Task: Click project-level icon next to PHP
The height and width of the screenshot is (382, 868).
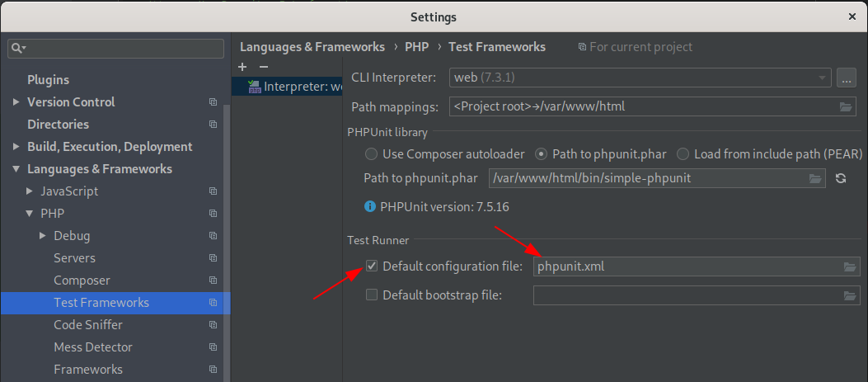Action: pyautogui.click(x=213, y=214)
